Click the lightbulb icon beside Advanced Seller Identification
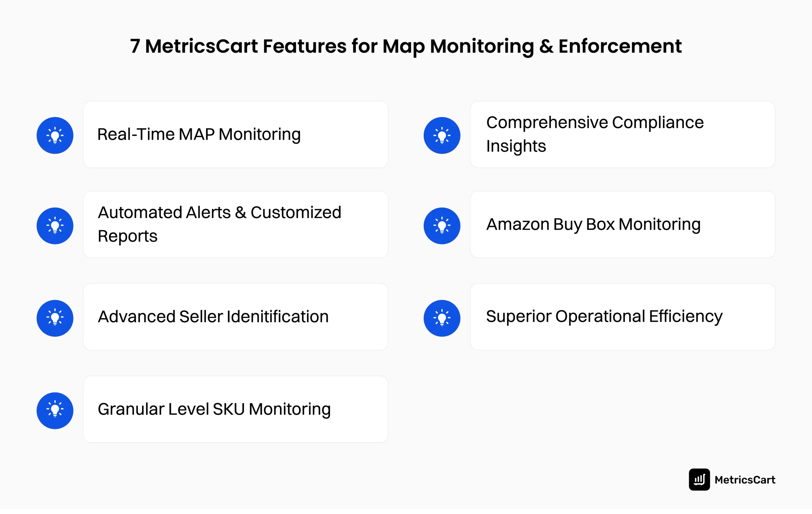Viewport: 812px width, 514px height. pyautogui.click(x=55, y=318)
